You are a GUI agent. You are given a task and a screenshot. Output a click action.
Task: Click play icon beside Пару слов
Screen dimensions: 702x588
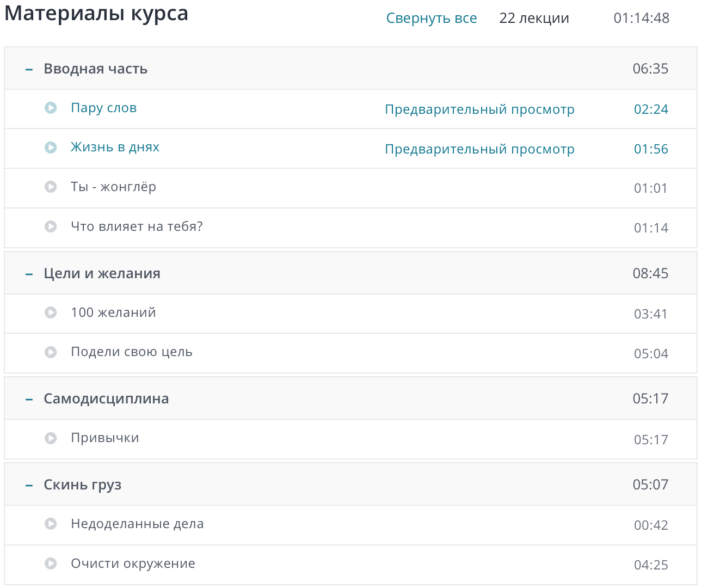click(51, 108)
